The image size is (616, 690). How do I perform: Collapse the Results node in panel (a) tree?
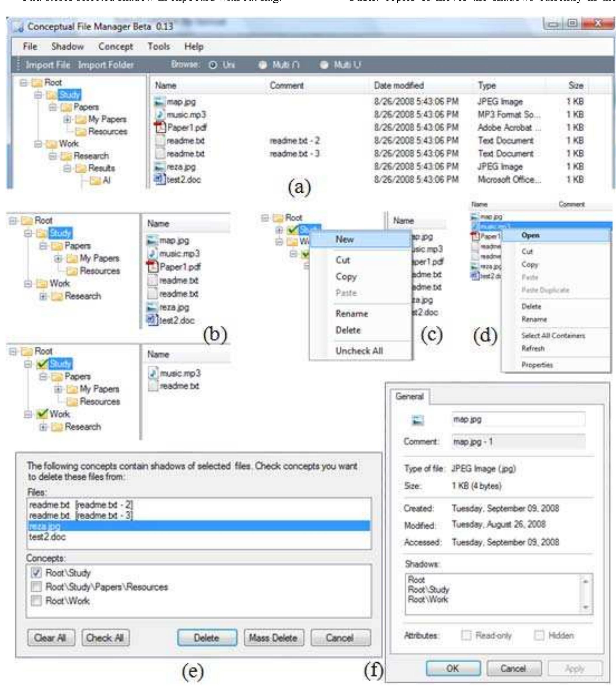pos(67,168)
